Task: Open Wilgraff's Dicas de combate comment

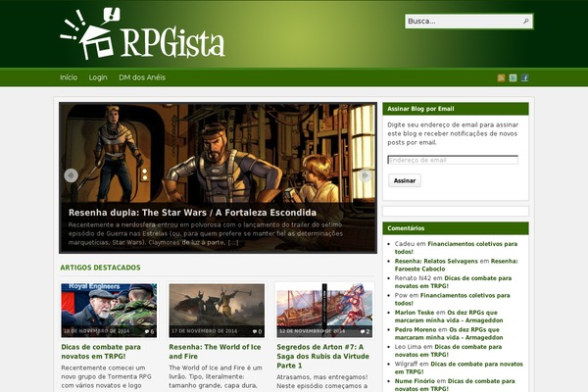Action: pyautogui.click(x=459, y=367)
